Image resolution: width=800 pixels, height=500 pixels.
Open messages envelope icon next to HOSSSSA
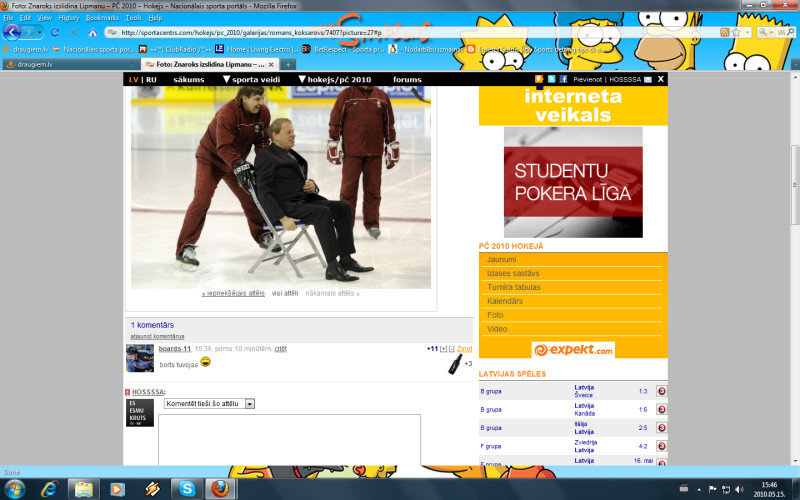point(647,80)
